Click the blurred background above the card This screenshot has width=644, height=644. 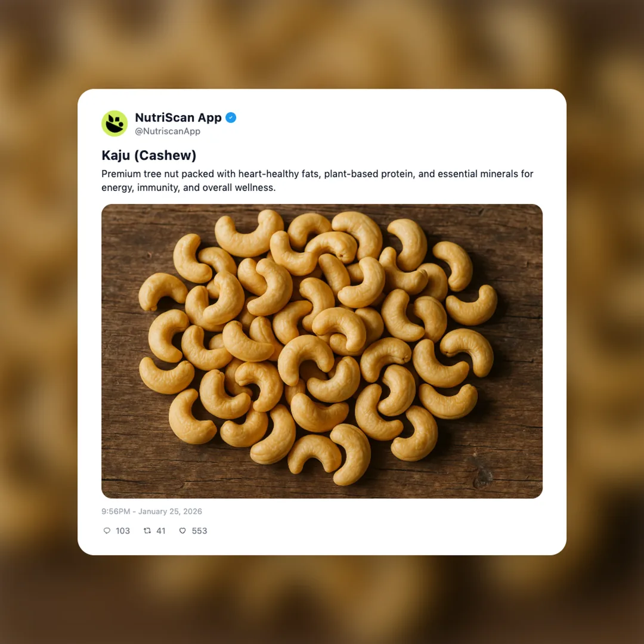click(322, 43)
